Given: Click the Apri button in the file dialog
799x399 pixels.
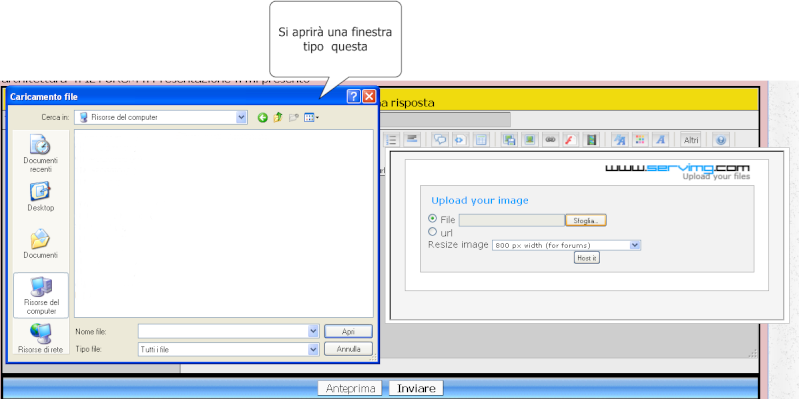Looking at the screenshot, I should (x=348, y=331).
